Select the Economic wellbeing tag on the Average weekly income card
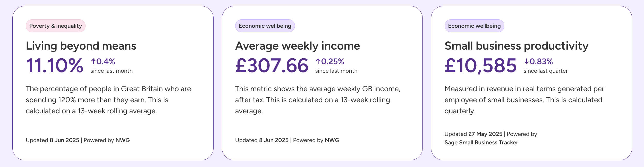Viewport: 644px width, 167px height. coord(265,26)
